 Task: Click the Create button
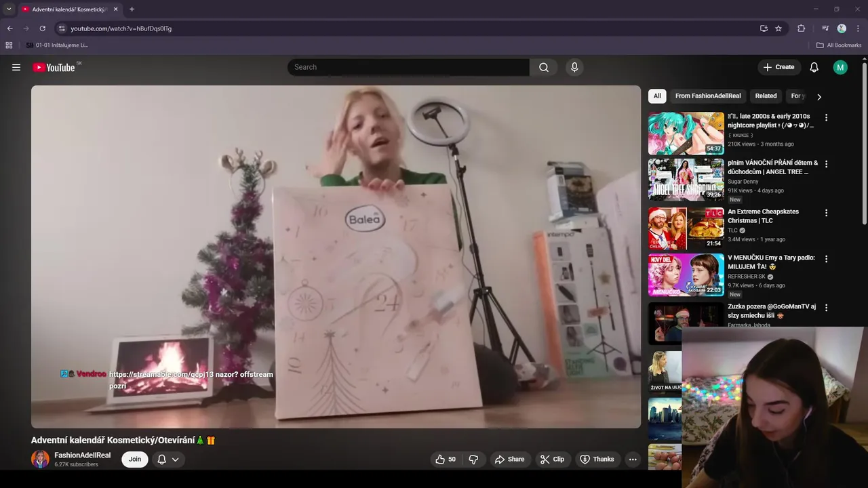[x=778, y=67]
